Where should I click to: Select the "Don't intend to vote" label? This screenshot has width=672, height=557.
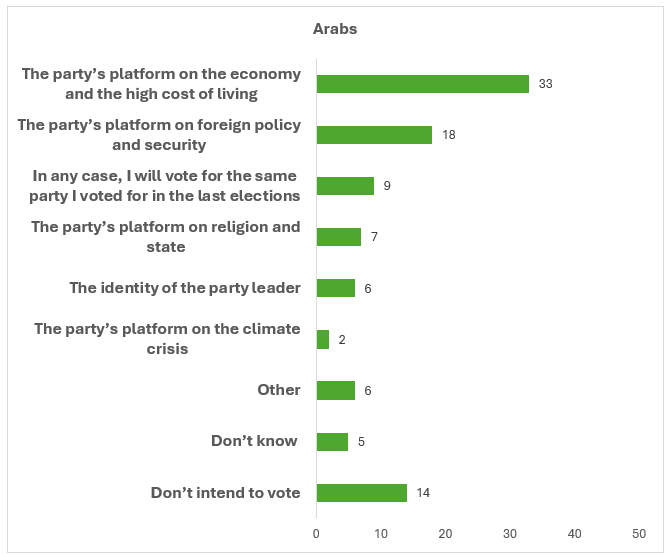click(226, 493)
